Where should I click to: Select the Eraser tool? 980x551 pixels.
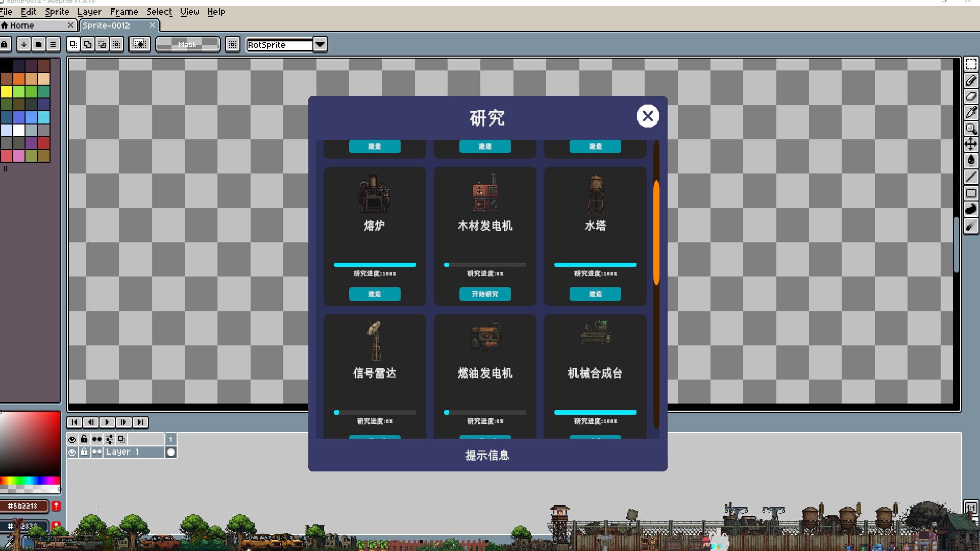coord(971,97)
